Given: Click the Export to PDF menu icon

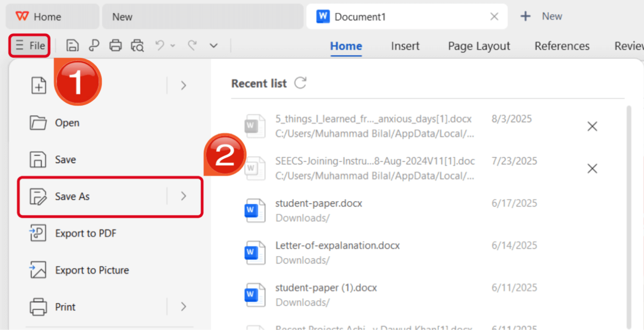Looking at the screenshot, I should (x=38, y=233).
